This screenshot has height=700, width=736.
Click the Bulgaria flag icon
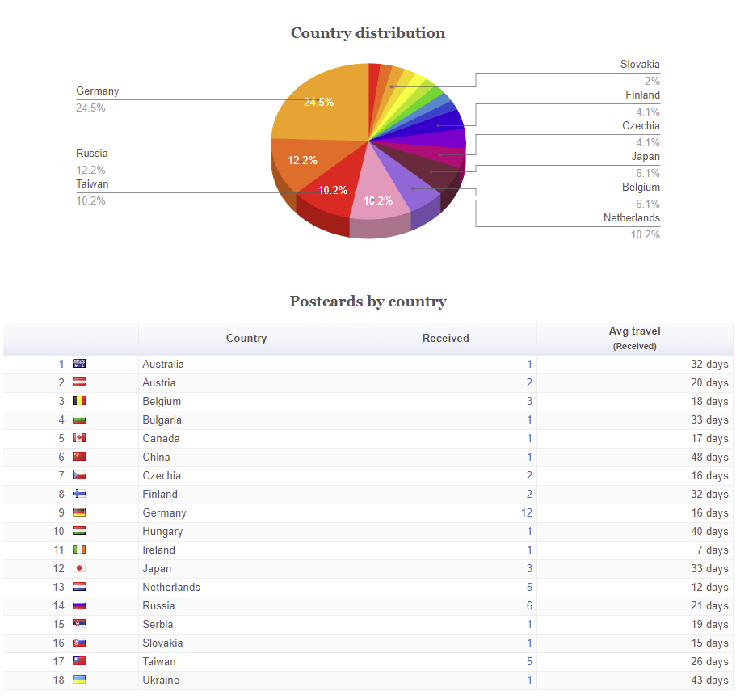[x=79, y=420]
